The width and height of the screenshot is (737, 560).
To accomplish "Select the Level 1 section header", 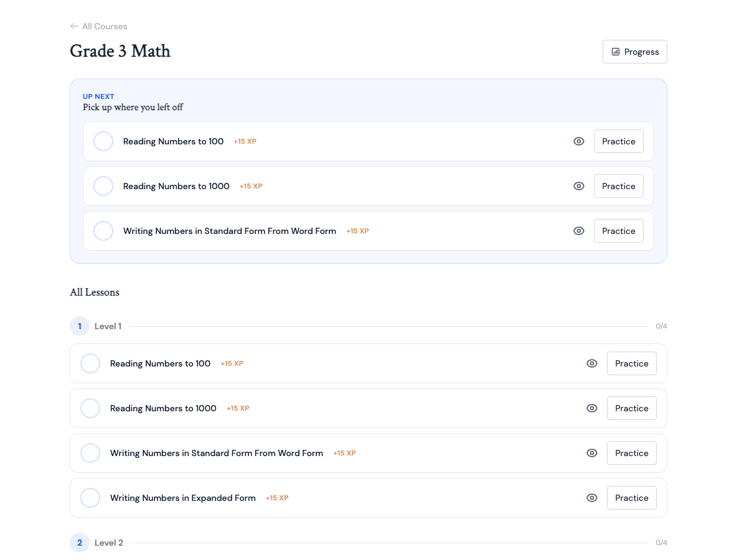I will [x=368, y=326].
